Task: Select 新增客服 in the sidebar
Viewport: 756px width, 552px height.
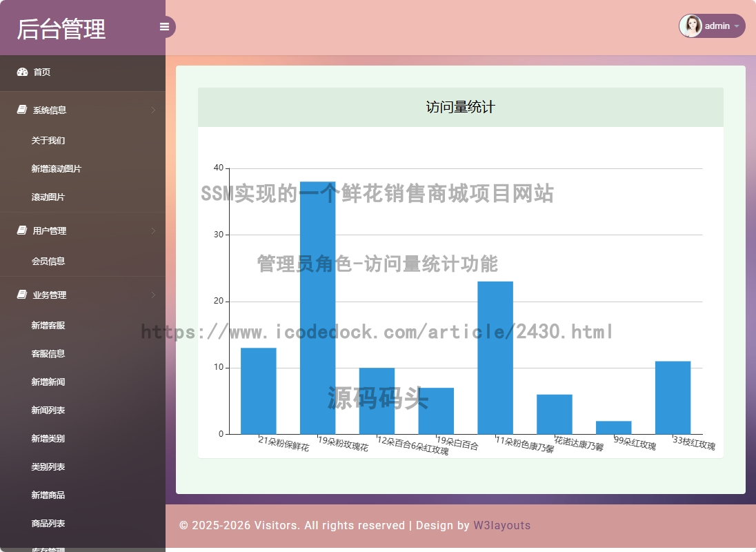Action: tap(48, 325)
